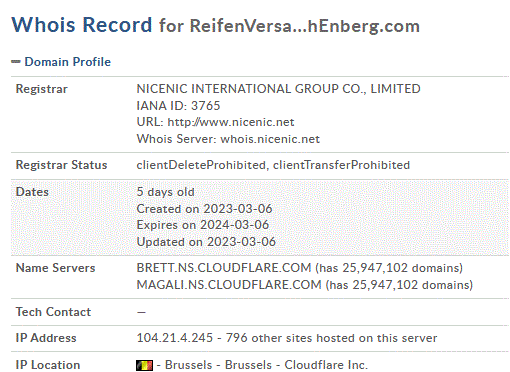Click the IP Address row label
Image resolution: width=510 pixels, height=372 pixels.
pos(46,338)
